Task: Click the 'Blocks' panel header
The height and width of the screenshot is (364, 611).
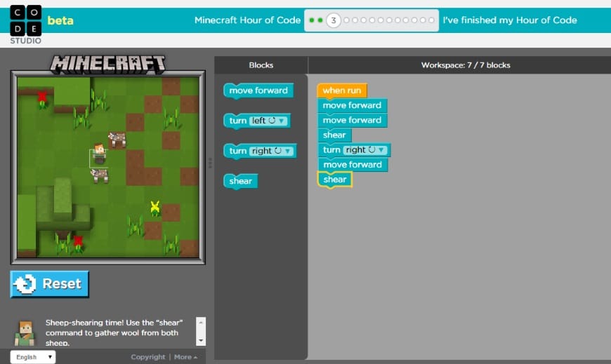Action: click(x=261, y=65)
